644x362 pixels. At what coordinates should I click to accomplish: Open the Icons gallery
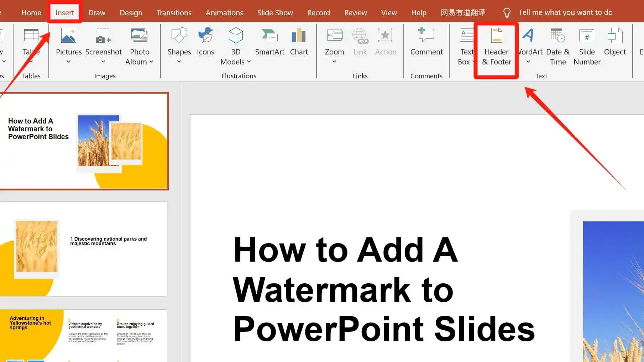tap(205, 42)
